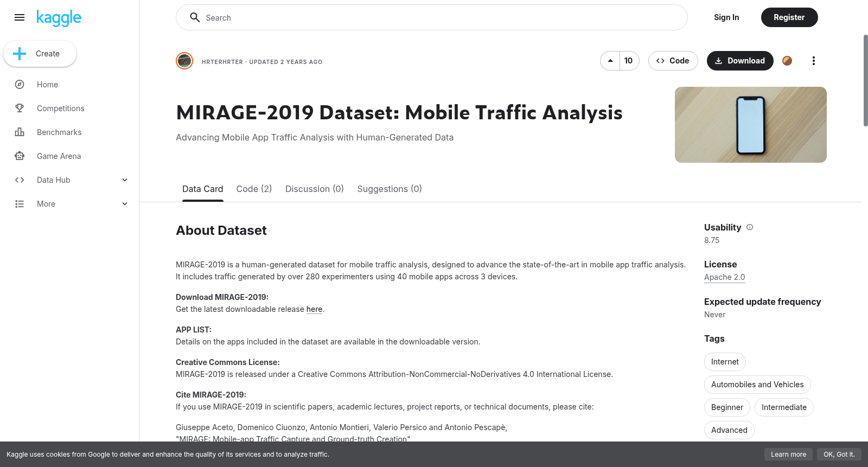Image resolution: width=868 pixels, height=467 pixels.
Task: Select the Beginner tag
Action: pyautogui.click(x=727, y=407)
